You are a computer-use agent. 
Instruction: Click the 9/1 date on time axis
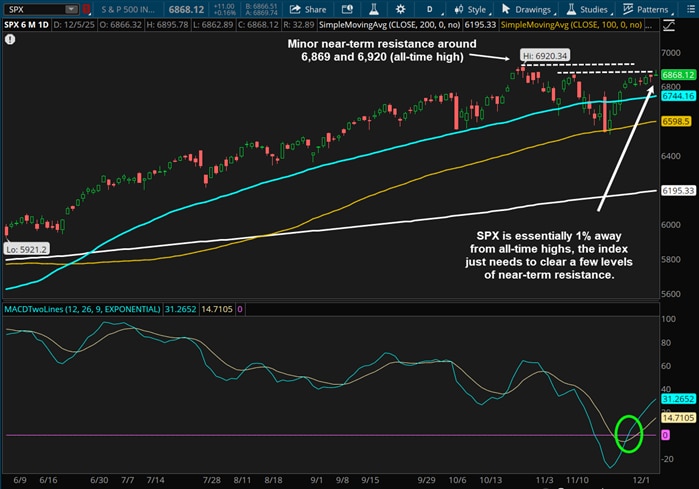tap(317, 480)
